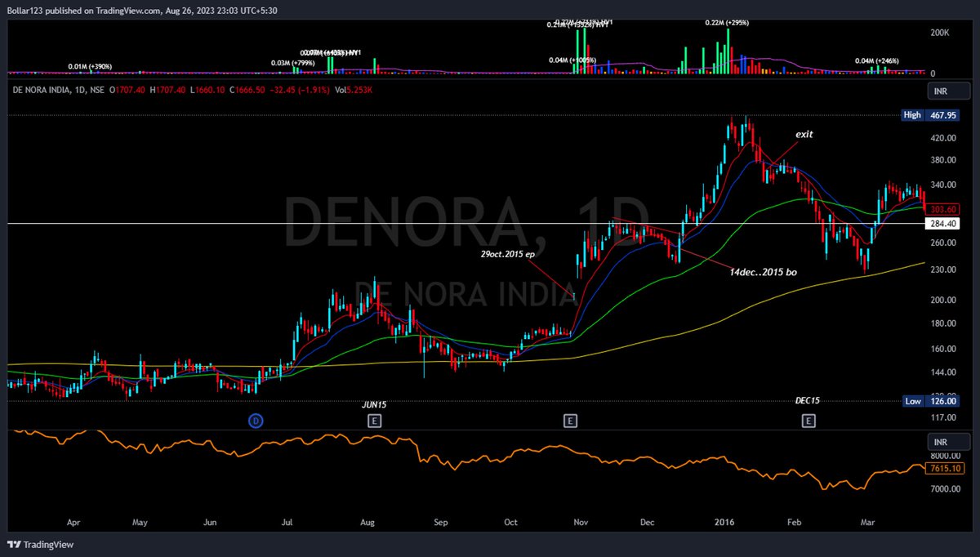Click the 'Jul' label on time axis
The image size is (980, 557).
287,521
